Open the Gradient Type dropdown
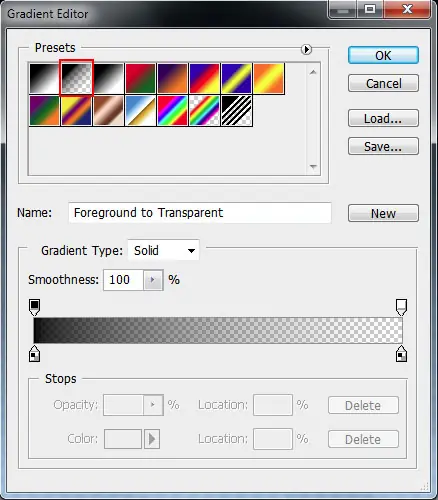Screen dimensions: 438x500 [163, 250]
